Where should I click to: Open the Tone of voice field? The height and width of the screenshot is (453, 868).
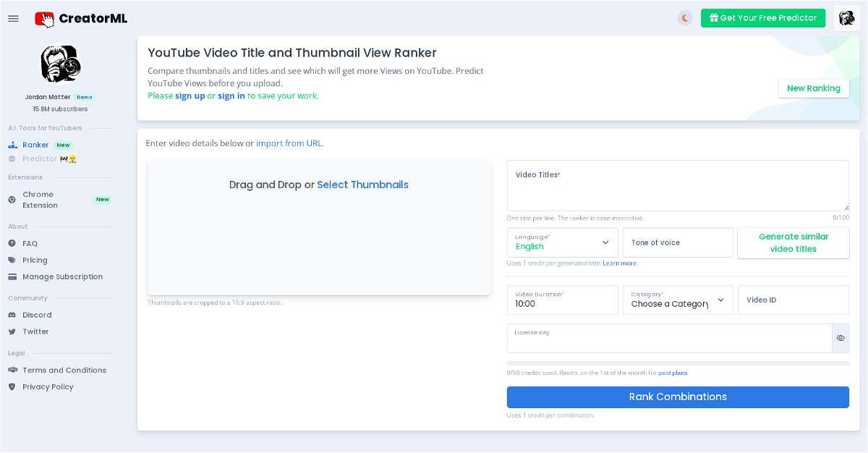678,242
